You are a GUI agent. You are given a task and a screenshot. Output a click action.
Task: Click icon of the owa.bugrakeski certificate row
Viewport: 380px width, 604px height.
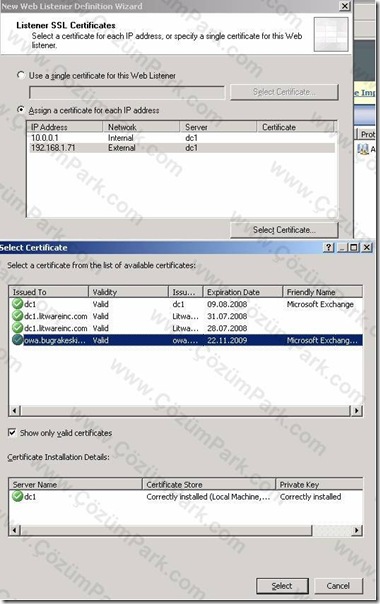(x=17, y=340)
